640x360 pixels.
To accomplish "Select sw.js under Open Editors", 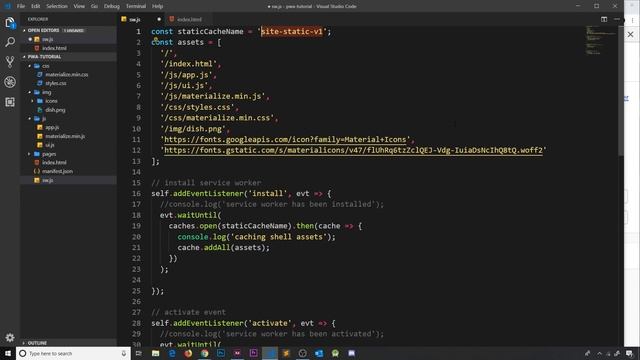I will click(69, 39).
